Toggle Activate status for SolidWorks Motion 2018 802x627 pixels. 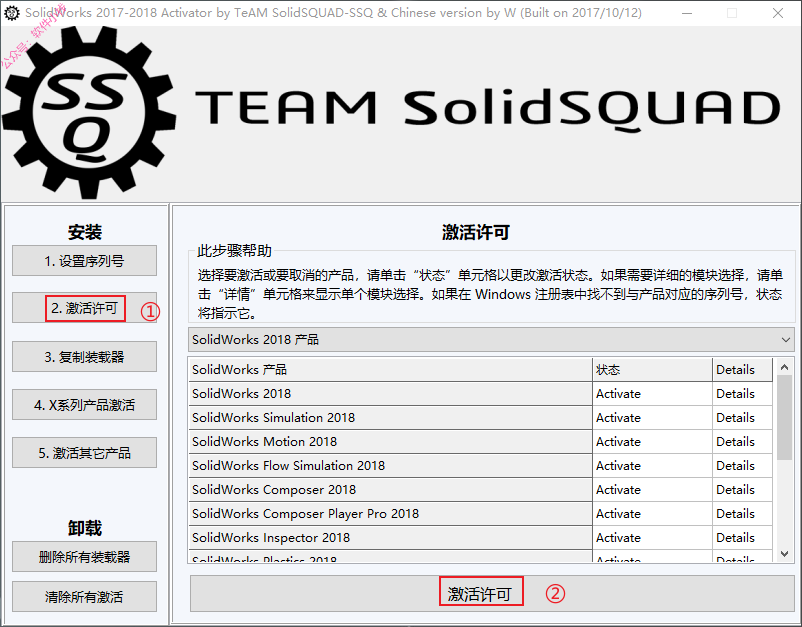point(652,442)
